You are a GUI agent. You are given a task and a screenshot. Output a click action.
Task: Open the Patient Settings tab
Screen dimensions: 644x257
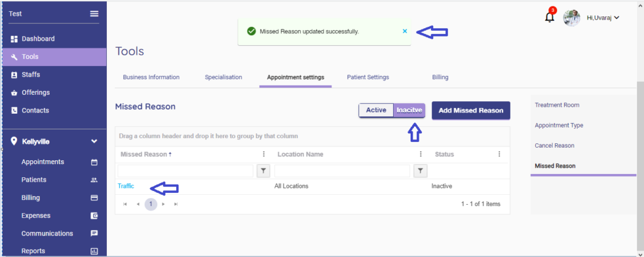[x=368, y=77]
